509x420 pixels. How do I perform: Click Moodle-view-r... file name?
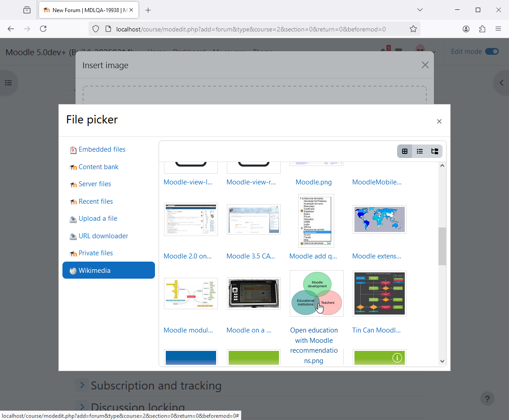pyautogui.click(x=251, y=182)
